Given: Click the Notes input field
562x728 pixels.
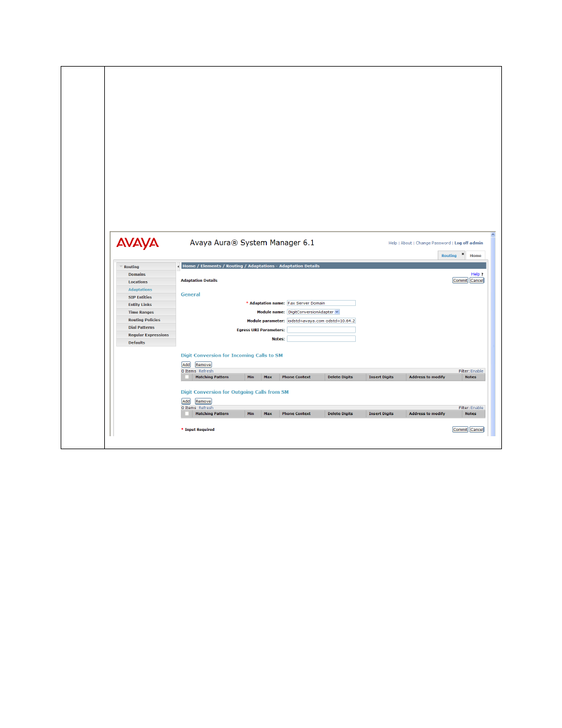Looking at the screenshot, I should pyautogui.click(x=321, y=339).
